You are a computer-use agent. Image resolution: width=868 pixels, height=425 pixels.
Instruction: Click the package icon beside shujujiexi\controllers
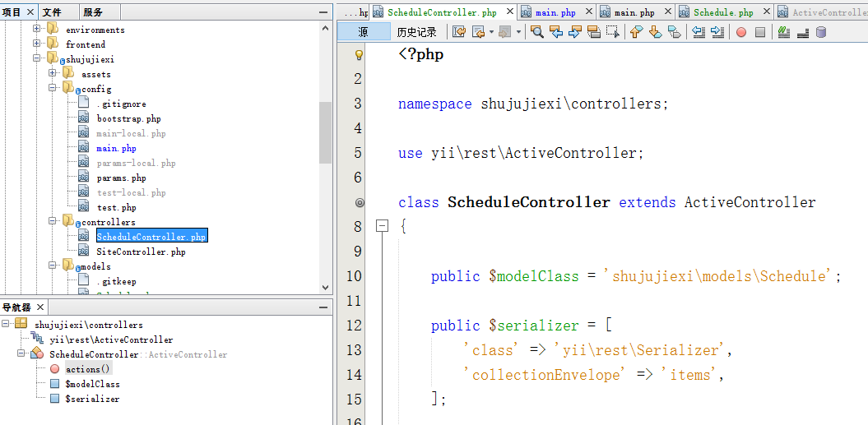click(x=21, y=324)
